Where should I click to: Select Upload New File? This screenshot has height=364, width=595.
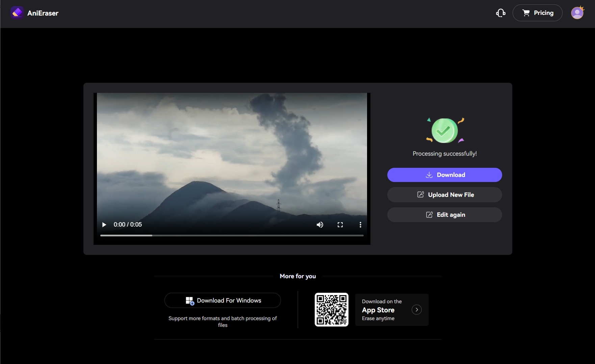coord(444,194)
